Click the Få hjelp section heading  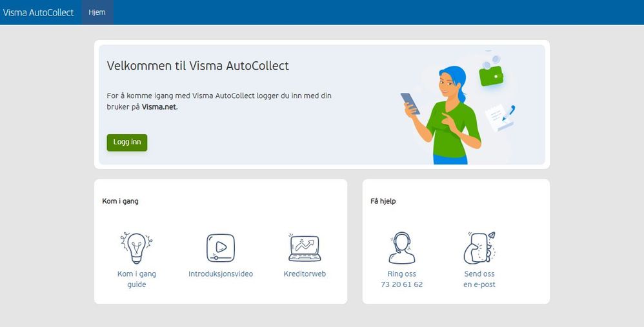tap(383, 201)
